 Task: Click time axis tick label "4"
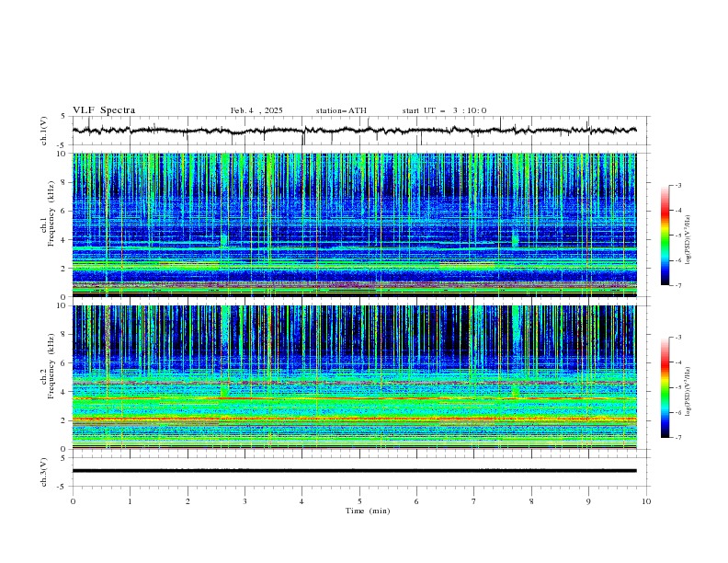pos(301,501)
